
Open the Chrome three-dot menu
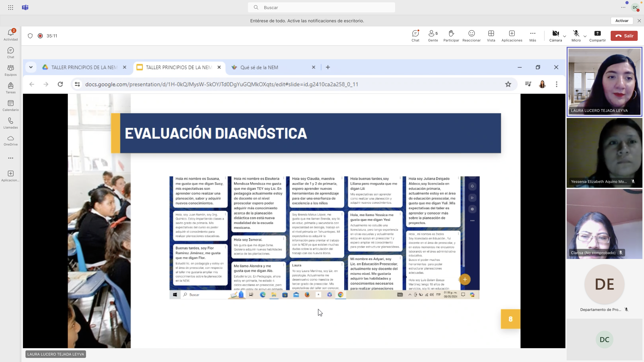[x=556, y=84]
